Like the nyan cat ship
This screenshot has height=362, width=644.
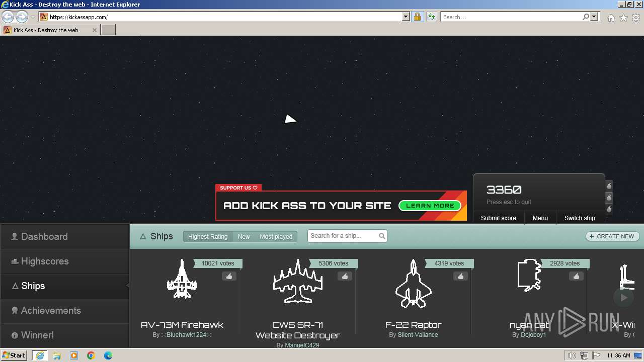576,276
